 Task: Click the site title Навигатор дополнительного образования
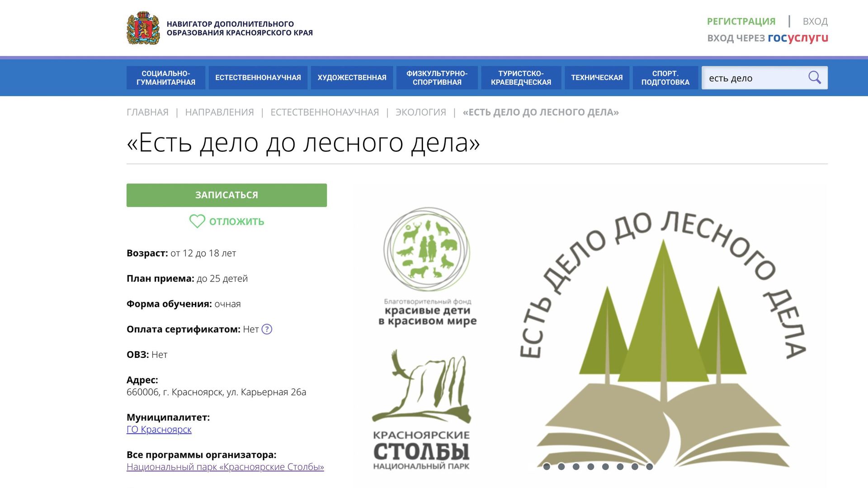[x=240, y=28]
